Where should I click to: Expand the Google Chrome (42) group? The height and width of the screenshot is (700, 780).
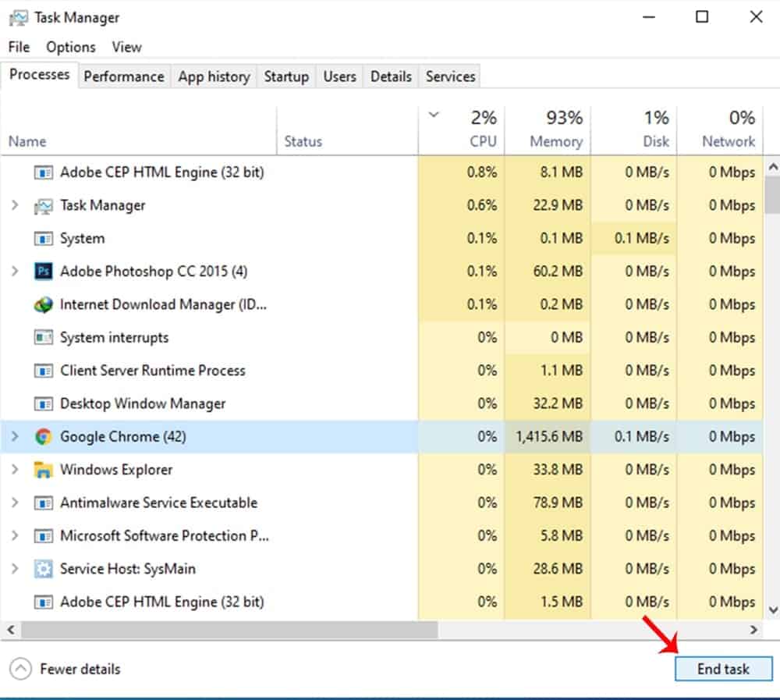(x=15, y=437)
